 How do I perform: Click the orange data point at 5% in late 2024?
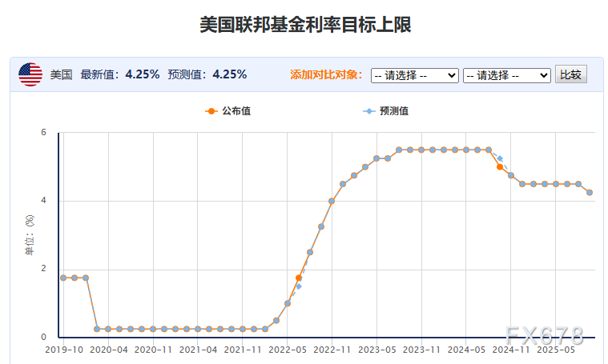click(500, 167)
